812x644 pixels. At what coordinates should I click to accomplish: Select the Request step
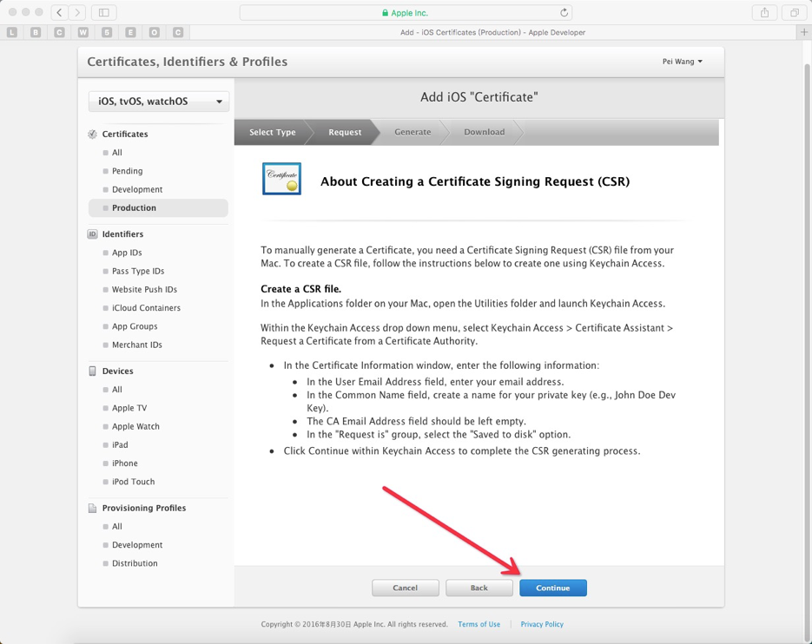pos(345,132)
